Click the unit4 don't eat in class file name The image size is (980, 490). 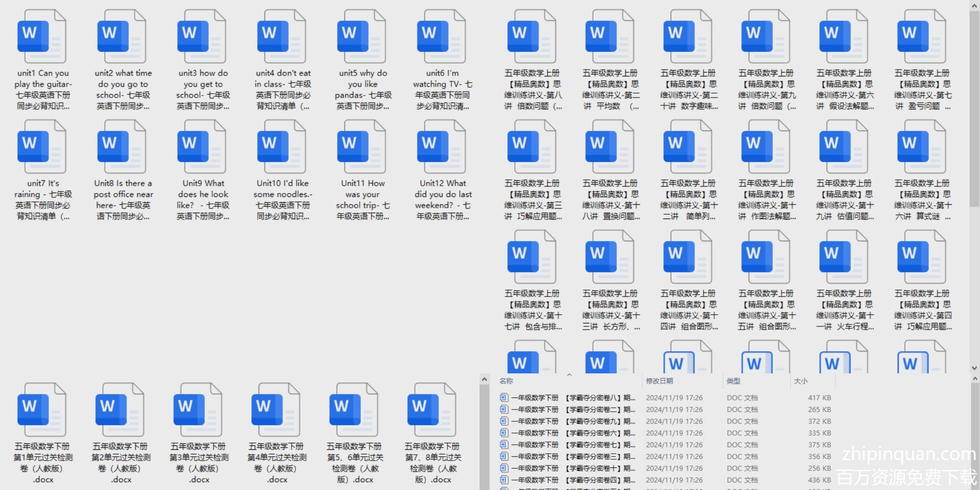pyautogui.click(x=283, y=90)
